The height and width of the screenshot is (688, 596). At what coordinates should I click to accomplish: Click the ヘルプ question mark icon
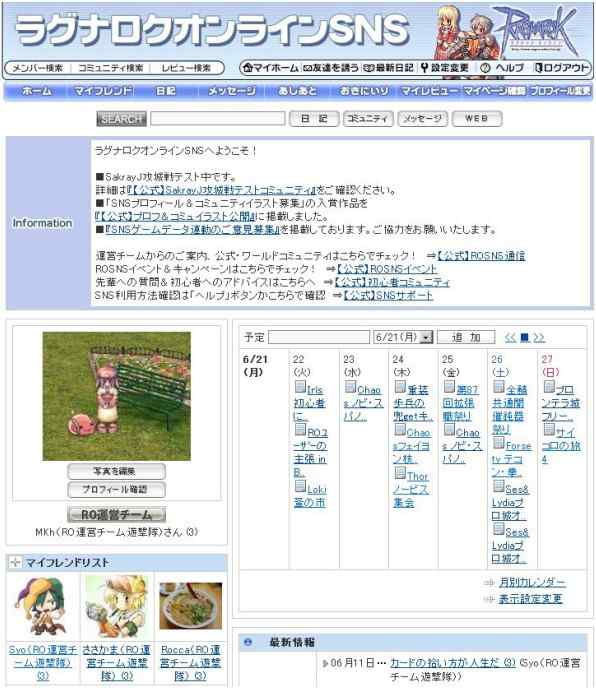[485, 68]
